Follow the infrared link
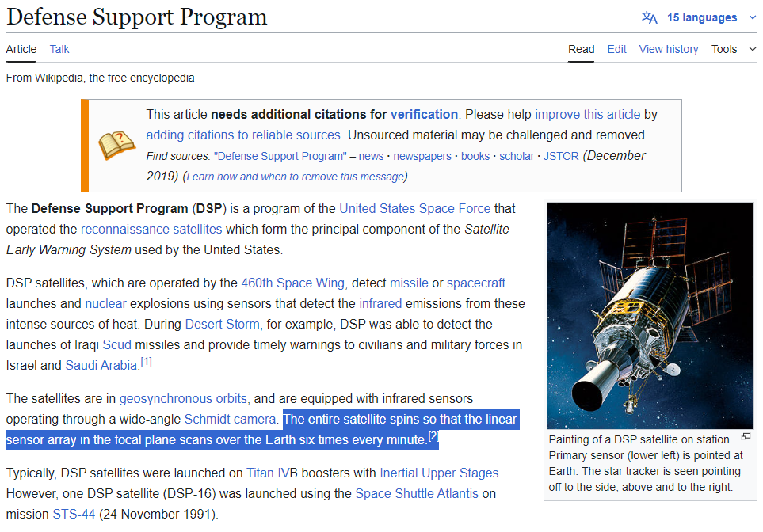Screen dimensions: 763x532 coord(380,303)
